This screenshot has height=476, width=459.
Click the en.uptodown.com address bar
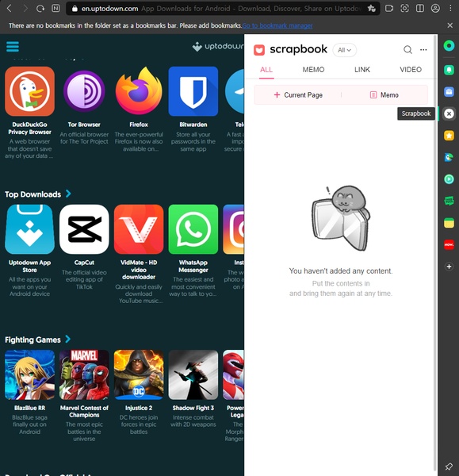click(223, 9)
